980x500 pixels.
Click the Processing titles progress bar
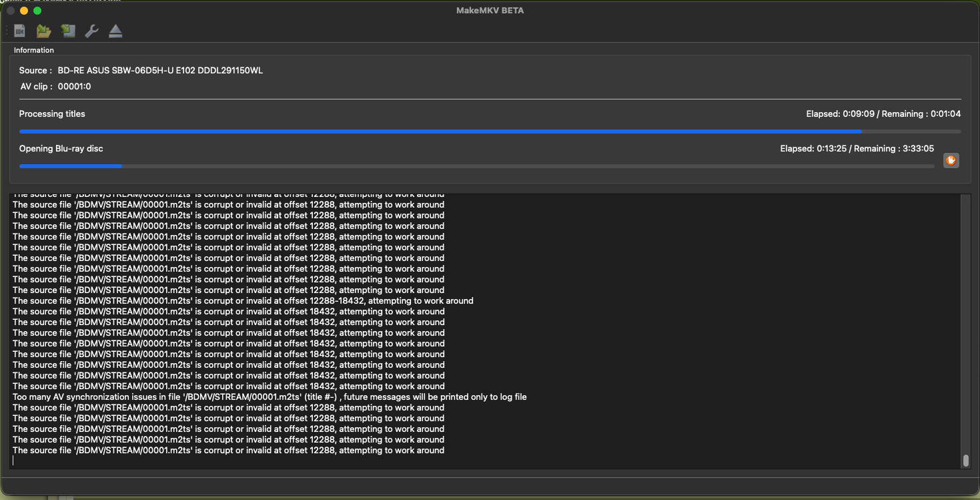490,132
